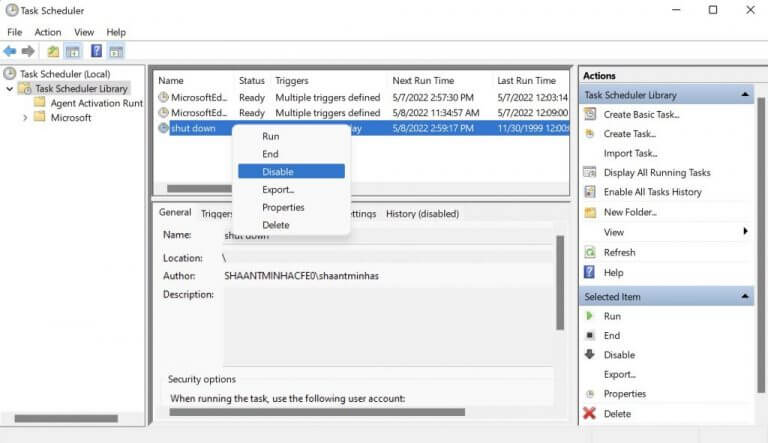Switch to the History (disabled) tab

(422, 214)
